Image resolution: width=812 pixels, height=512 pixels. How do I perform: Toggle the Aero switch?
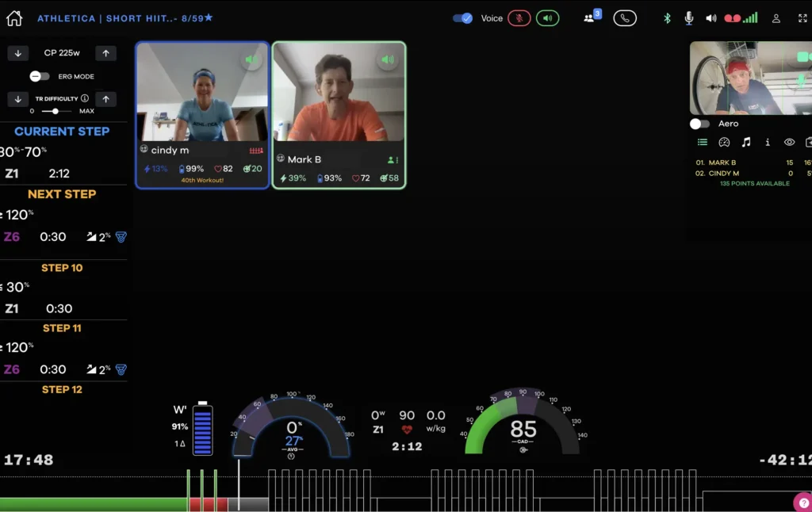[x=699, y=124]
